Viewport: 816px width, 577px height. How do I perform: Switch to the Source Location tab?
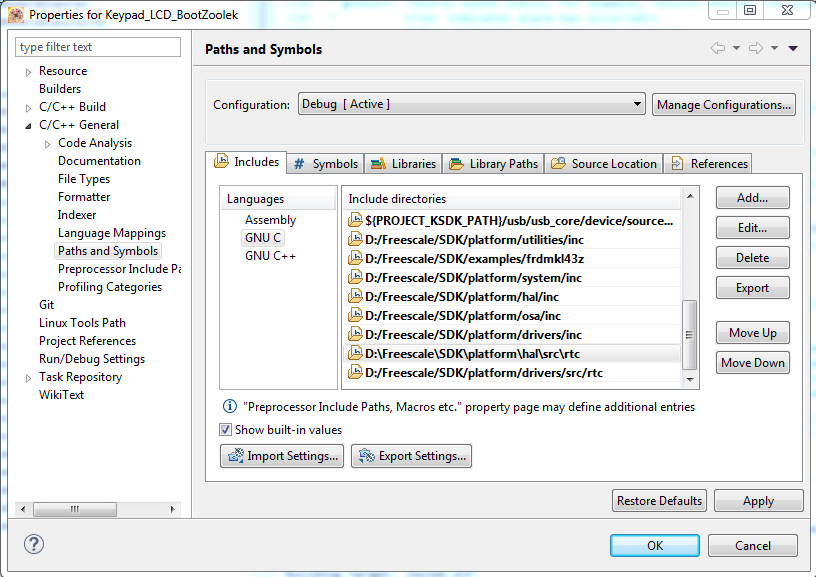click(x=604, y=164)
